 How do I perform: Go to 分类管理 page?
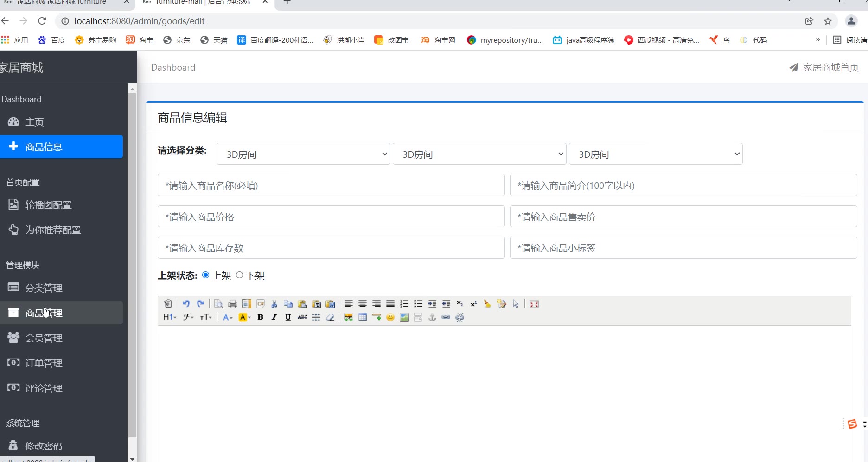tap(61, 288)
